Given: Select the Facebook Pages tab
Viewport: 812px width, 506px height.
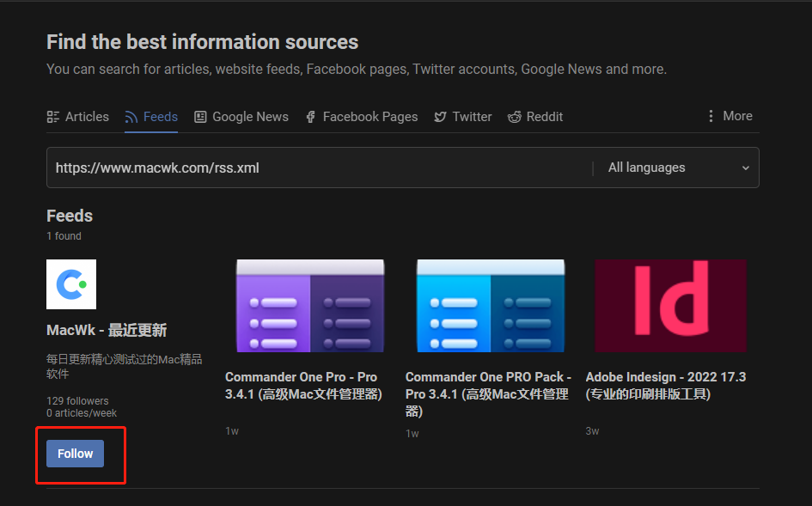Looking at the screenshot, I should coord(369,117).
